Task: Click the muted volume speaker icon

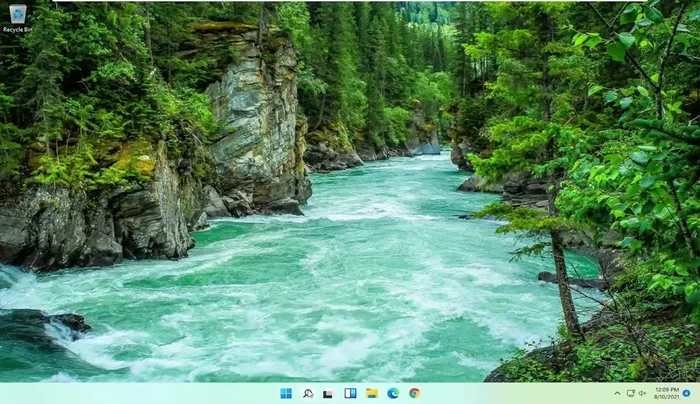Action: click(x=642, y=393)
